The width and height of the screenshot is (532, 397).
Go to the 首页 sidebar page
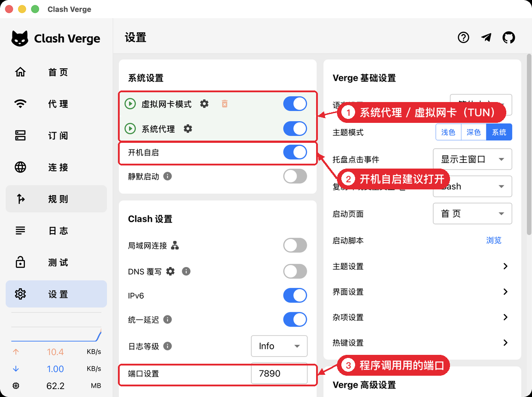pyautogui.click(x=56, y=72)
